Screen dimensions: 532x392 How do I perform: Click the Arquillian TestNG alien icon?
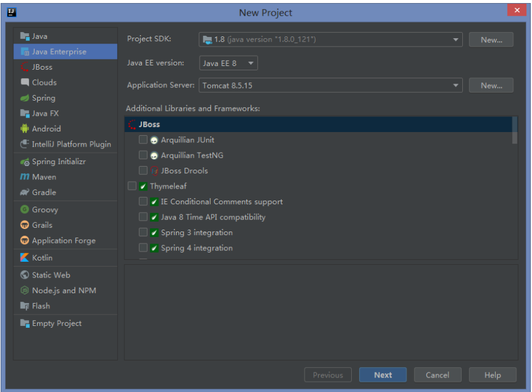click(154, 156)
